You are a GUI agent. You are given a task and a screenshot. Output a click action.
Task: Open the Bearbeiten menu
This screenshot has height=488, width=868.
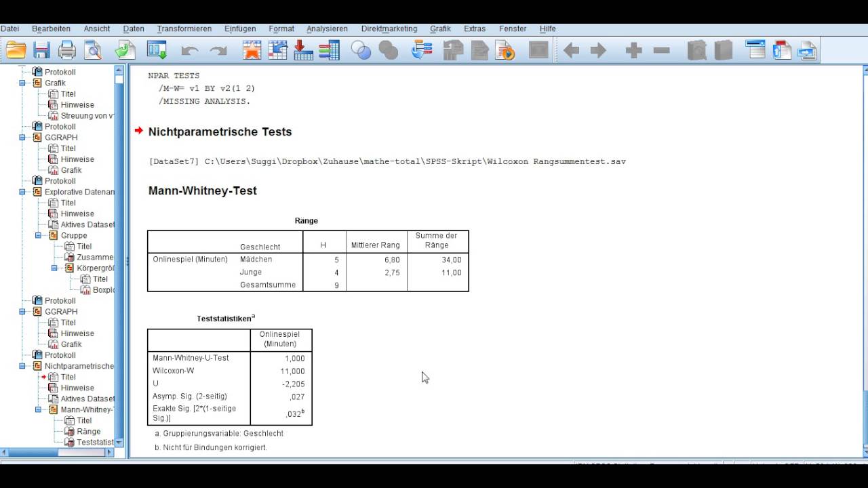(51, 29)
